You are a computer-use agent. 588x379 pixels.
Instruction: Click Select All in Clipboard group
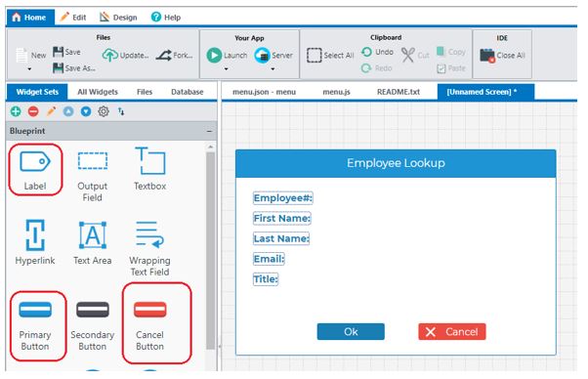330,56
